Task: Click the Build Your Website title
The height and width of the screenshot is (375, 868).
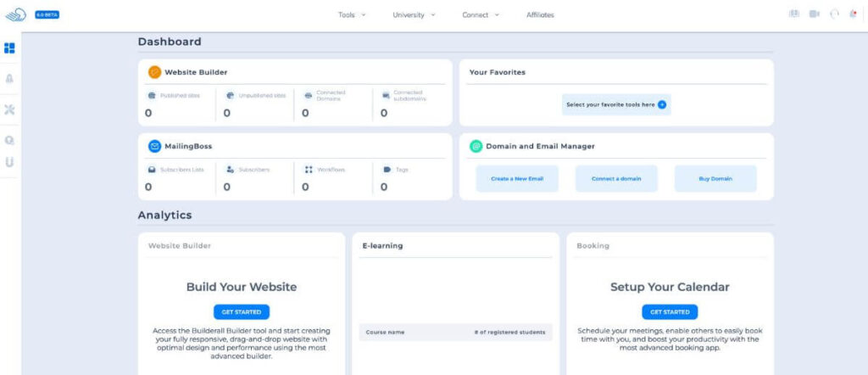Action: tap(242, 287)
